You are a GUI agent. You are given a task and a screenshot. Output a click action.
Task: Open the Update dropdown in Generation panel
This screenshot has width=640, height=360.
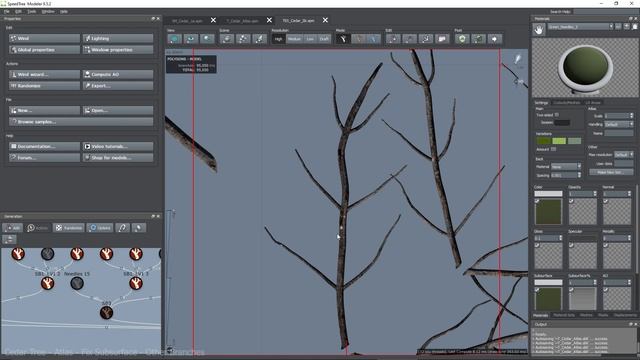(100, 228)
